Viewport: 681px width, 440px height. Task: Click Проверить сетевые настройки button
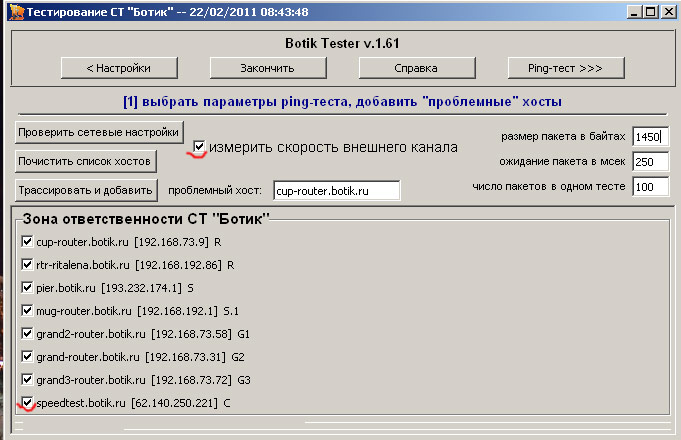99,132
